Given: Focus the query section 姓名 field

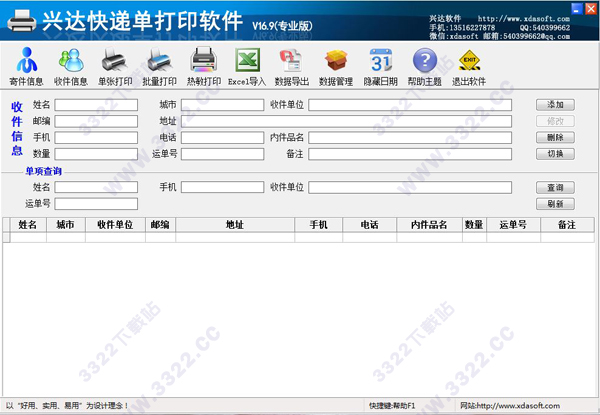Looking at the screenshot, I should [96, 187].
